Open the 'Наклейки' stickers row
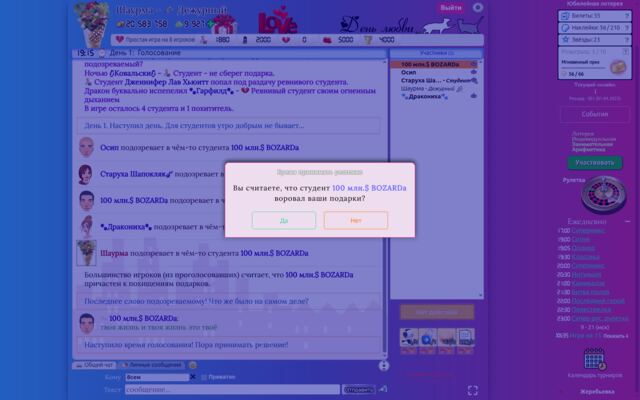Screen dimensions: 640x400 [595, 28]
